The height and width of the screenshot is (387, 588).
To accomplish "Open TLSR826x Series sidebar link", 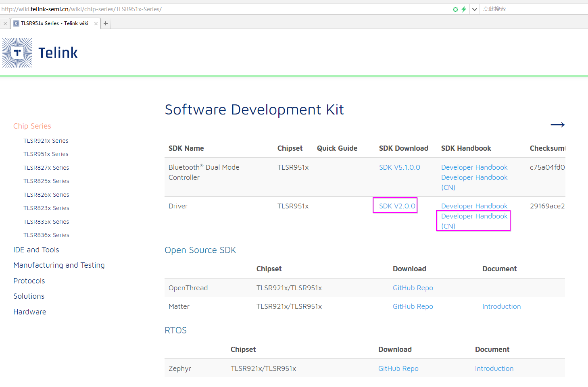I will [46, 195].
